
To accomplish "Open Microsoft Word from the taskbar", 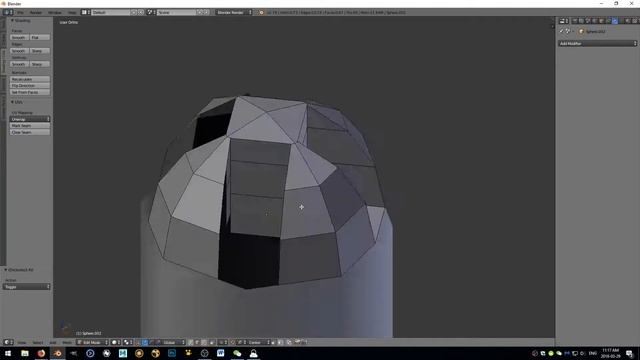I will (221, 353).
